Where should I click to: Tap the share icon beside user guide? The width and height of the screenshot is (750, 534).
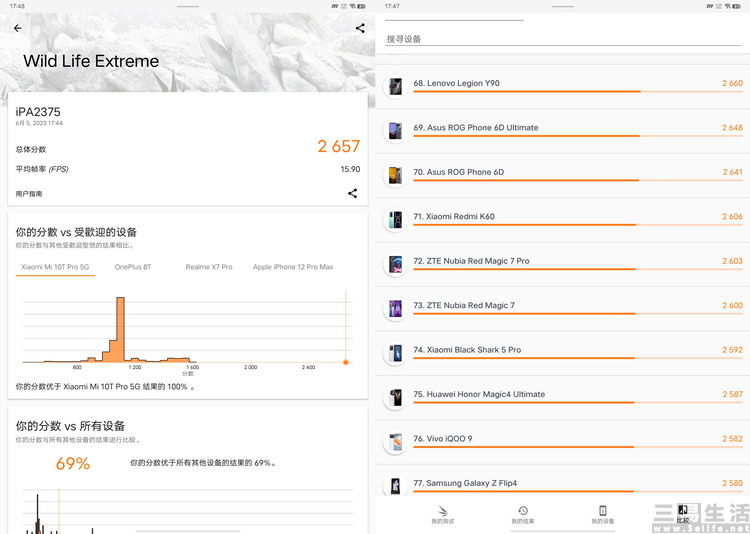[x=353, y=193]
